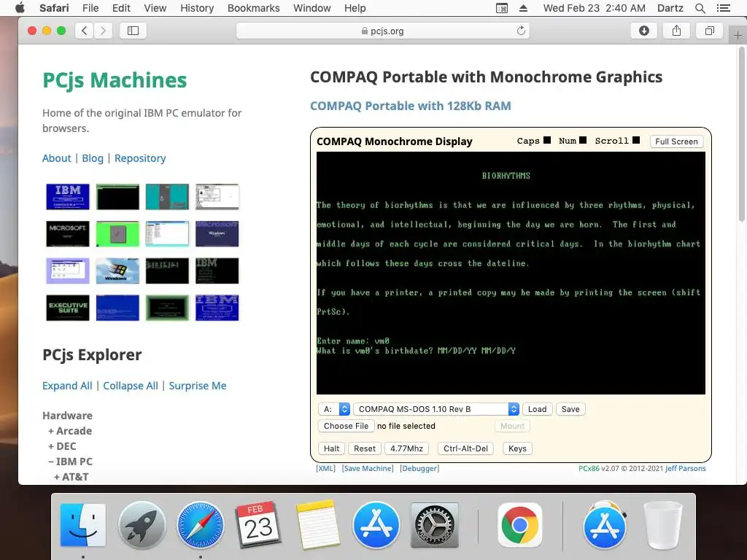Click the Executive Suite thumbnail
Screen dimensions: 747x560
(x=68, y=308)
